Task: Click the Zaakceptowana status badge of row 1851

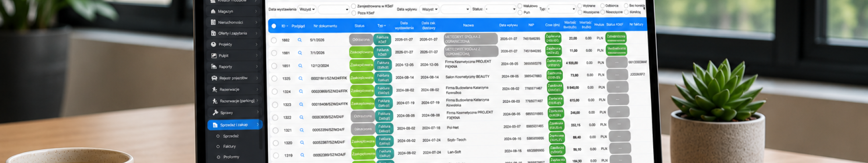Action: coord(361,65)
